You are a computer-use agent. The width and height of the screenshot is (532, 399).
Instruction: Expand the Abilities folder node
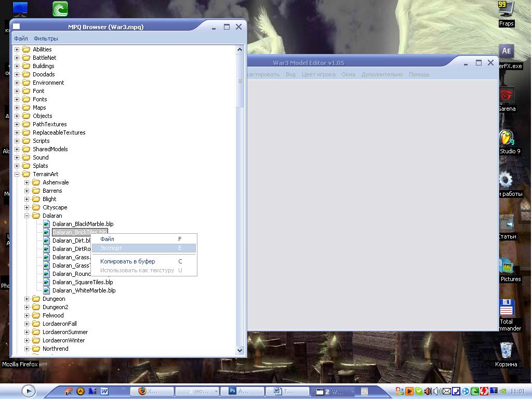17,49
